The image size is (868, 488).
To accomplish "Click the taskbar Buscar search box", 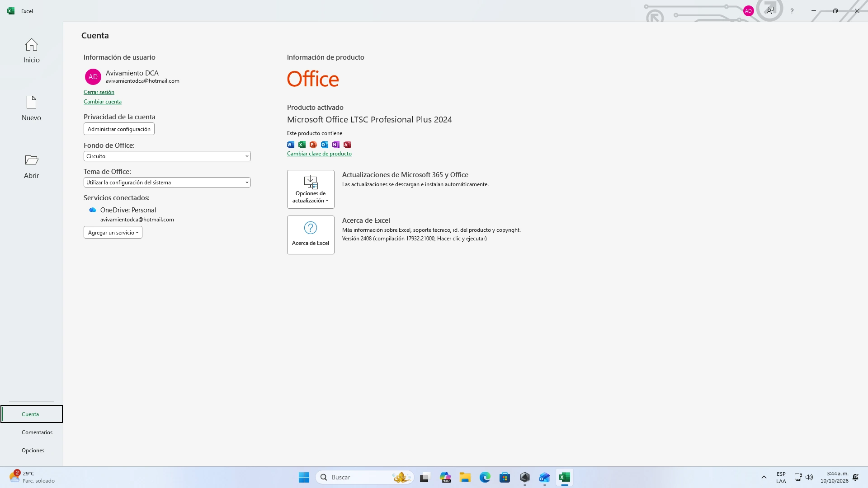I will pyautogui.click(x=364, y=477).
